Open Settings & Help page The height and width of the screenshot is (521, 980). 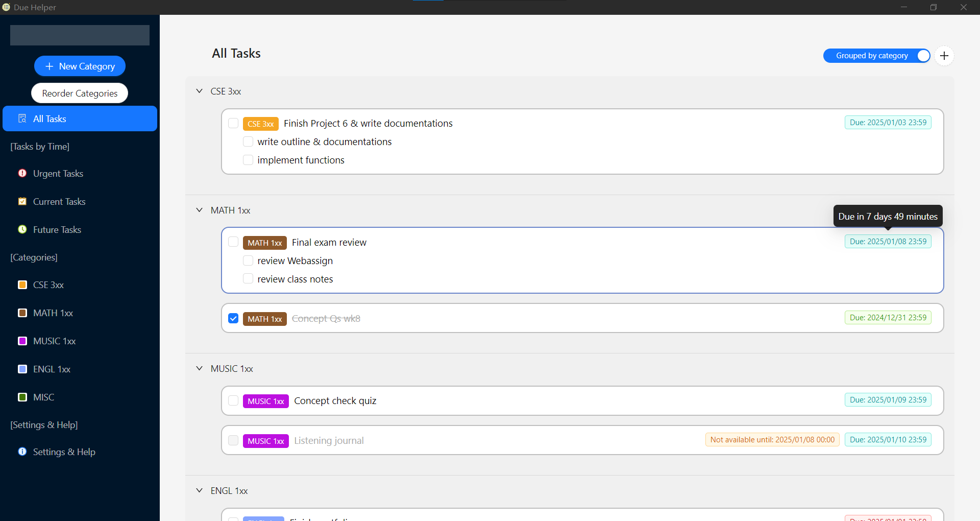pyautogui.click(x=80, y=452)
